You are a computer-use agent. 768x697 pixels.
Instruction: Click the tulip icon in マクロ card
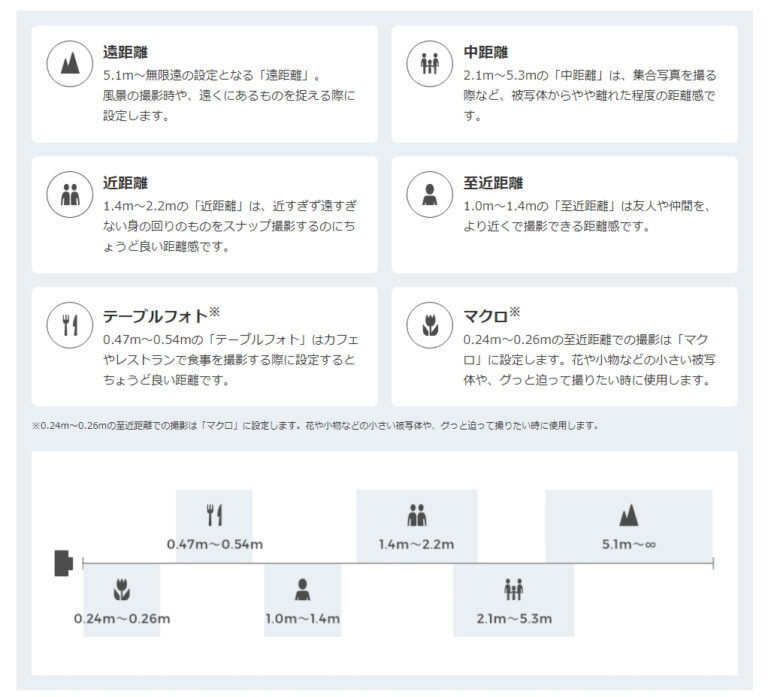pos(430,325)
